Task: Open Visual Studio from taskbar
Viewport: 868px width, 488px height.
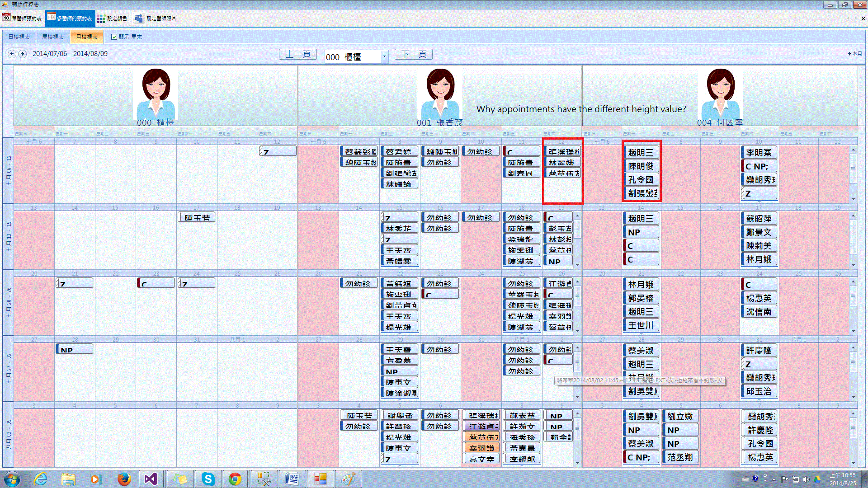Action: (x=151, y=479)
